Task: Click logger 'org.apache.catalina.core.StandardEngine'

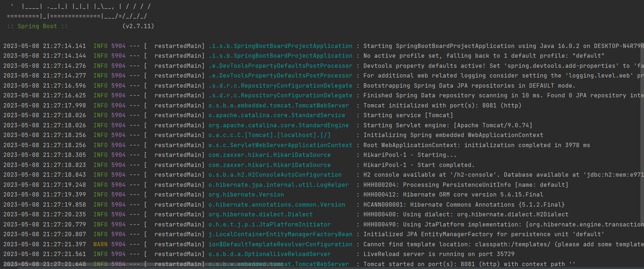Action: tap(279, 125)
